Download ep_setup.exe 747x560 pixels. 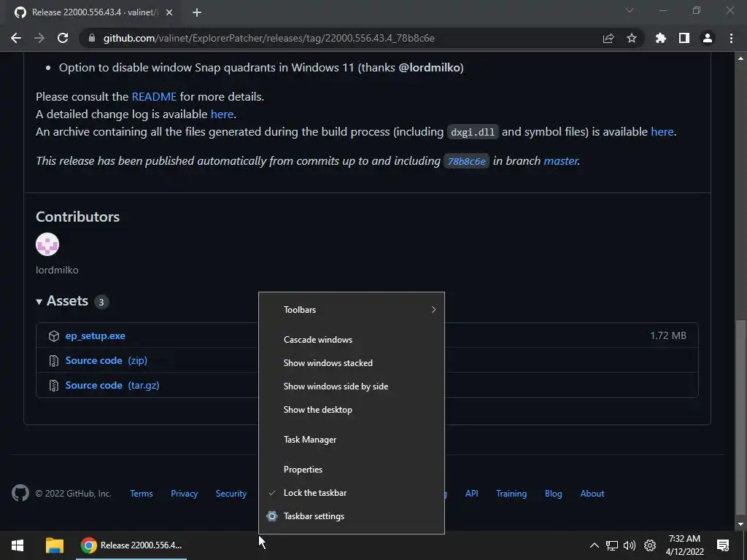pyautogui.click(x=96, y=335)
